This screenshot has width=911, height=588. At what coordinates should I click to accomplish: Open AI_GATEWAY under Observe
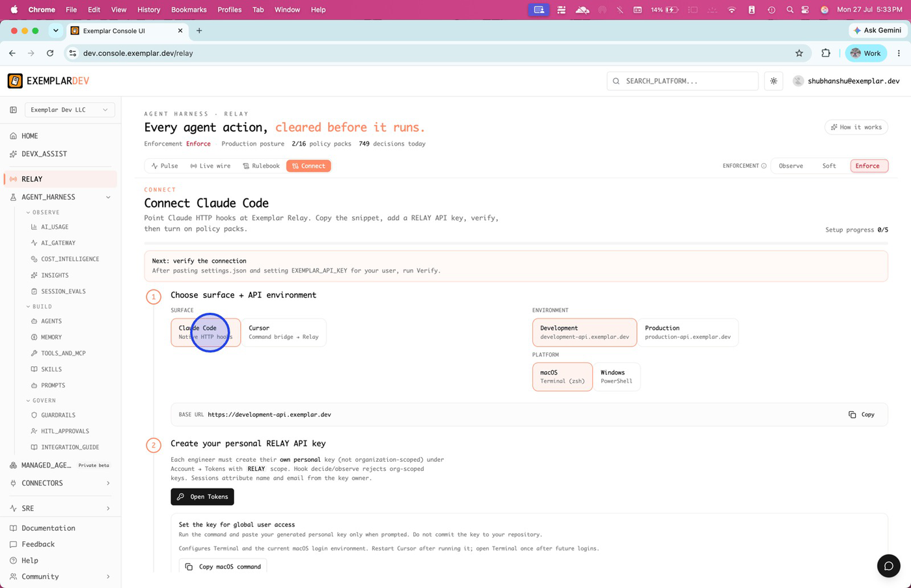click(x=58, y=243)
